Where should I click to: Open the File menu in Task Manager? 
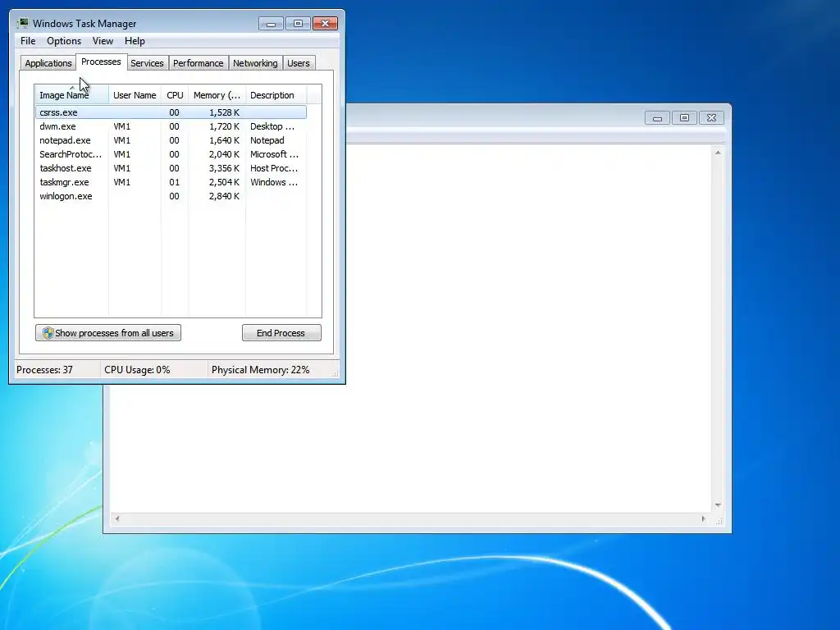28,41
